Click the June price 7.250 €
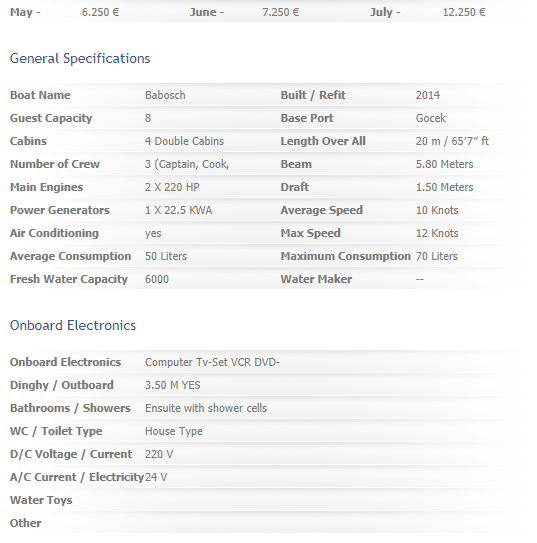The height and width of the screenshot is (543, 537). point(281,12)
